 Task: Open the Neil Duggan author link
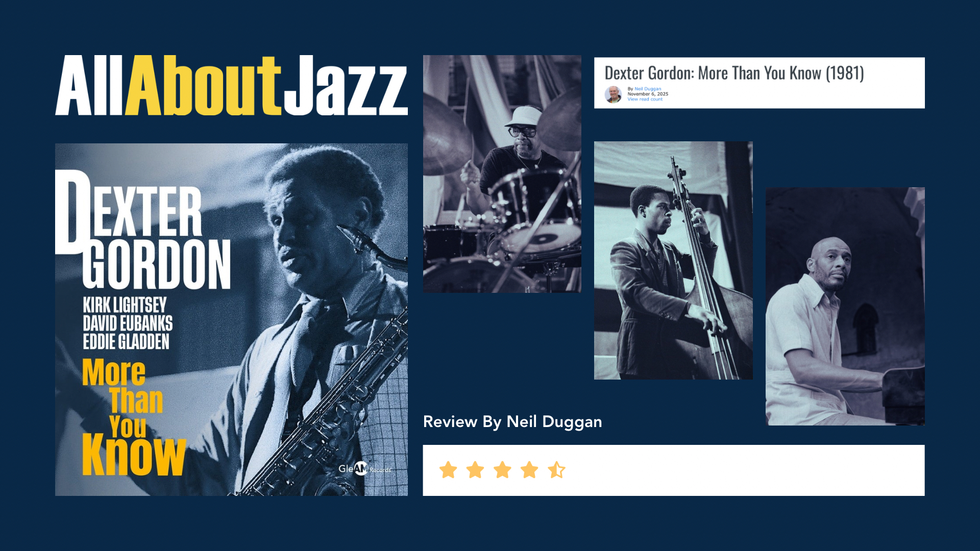coord(648,89)
